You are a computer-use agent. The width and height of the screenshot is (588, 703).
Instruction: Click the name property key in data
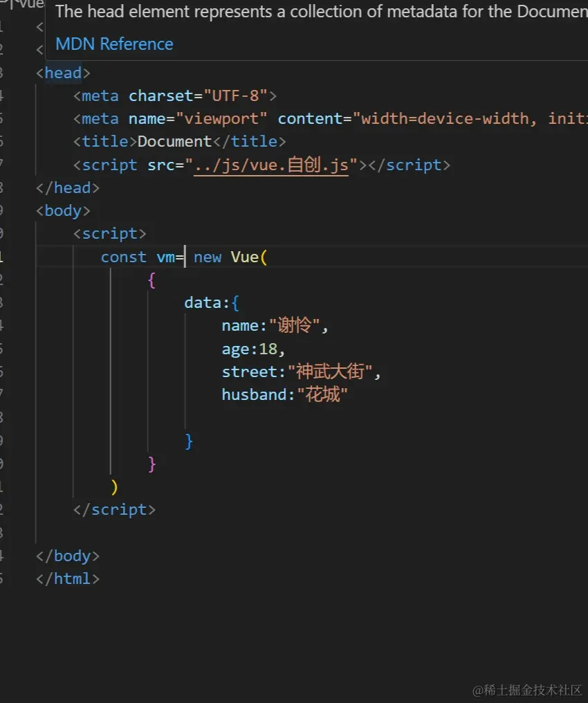(x=240, y=326)
